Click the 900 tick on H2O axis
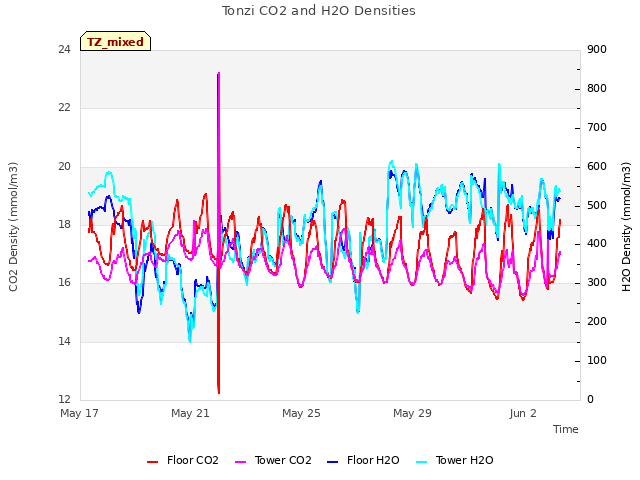Image resolution: width=640 pixels, height=480 pixels. click(597, 49)
